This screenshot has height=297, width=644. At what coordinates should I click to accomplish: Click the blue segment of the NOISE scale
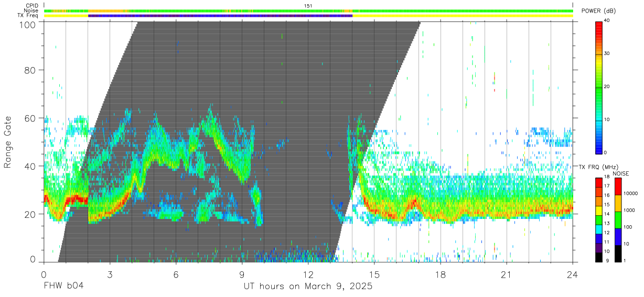point(618,236)
